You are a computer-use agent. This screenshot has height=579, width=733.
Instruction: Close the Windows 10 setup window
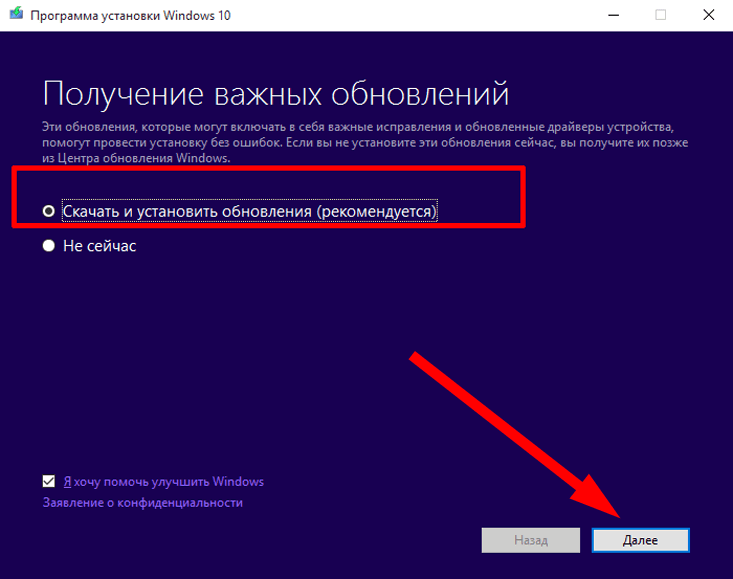pos(709,15)
